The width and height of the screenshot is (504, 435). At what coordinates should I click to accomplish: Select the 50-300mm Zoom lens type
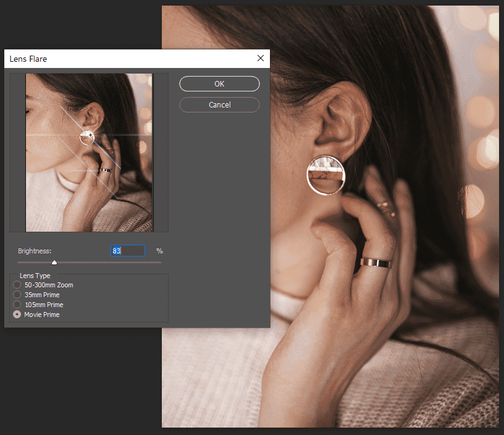17,285
